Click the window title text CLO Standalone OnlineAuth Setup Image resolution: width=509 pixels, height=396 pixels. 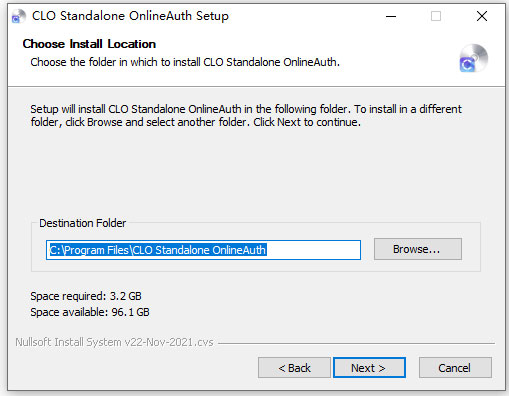coord(130,16)
